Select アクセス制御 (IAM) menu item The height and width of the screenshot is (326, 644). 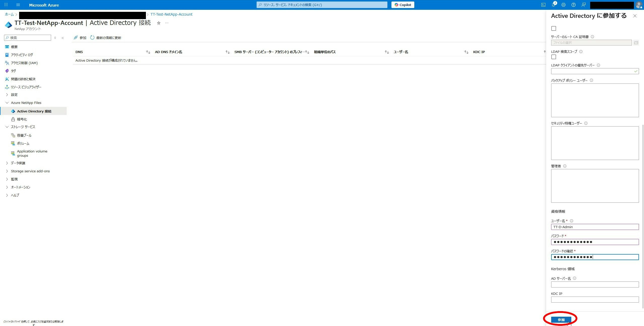[x=24, y=63]
